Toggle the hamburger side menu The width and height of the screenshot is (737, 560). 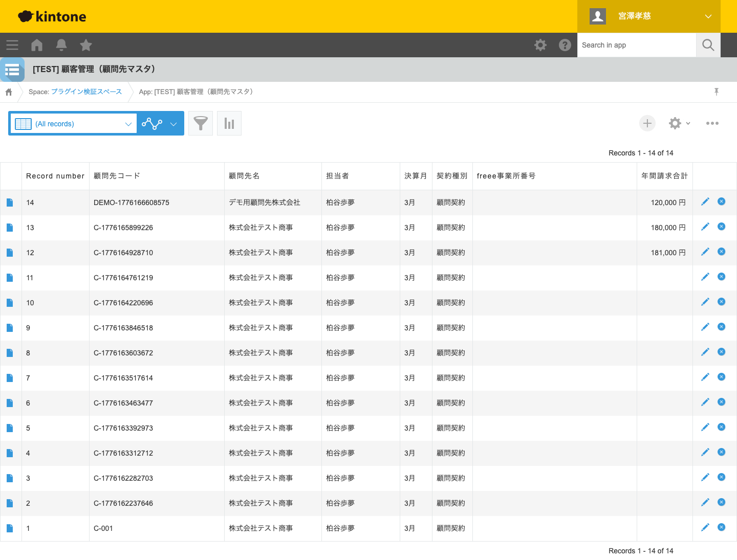[x=12, y=45]
